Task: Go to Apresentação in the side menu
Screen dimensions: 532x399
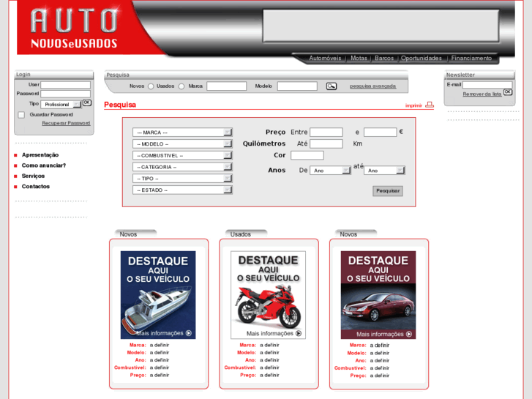Action: click(x=40, y=155)
